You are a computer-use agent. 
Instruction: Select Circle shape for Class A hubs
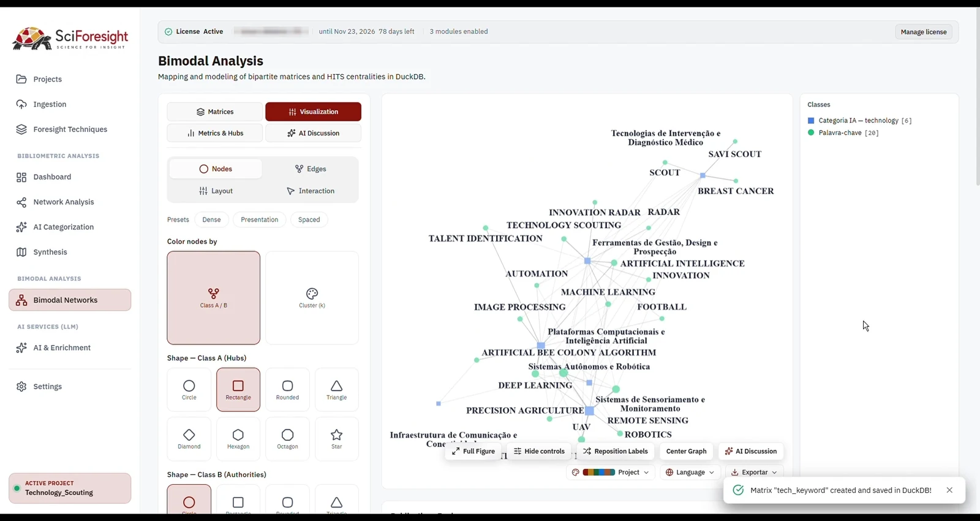(x=189, y=390)
